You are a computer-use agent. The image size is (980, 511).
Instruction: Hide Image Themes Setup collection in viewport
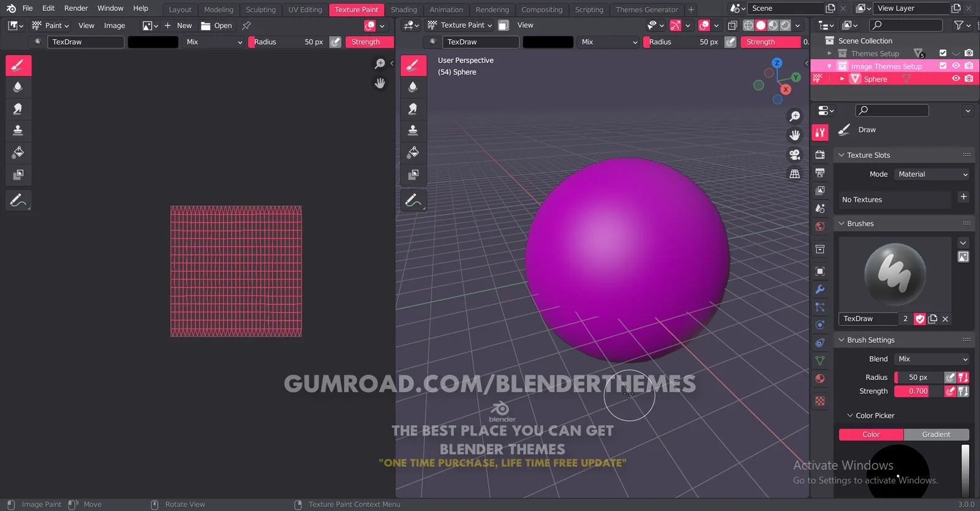(956, 66)
